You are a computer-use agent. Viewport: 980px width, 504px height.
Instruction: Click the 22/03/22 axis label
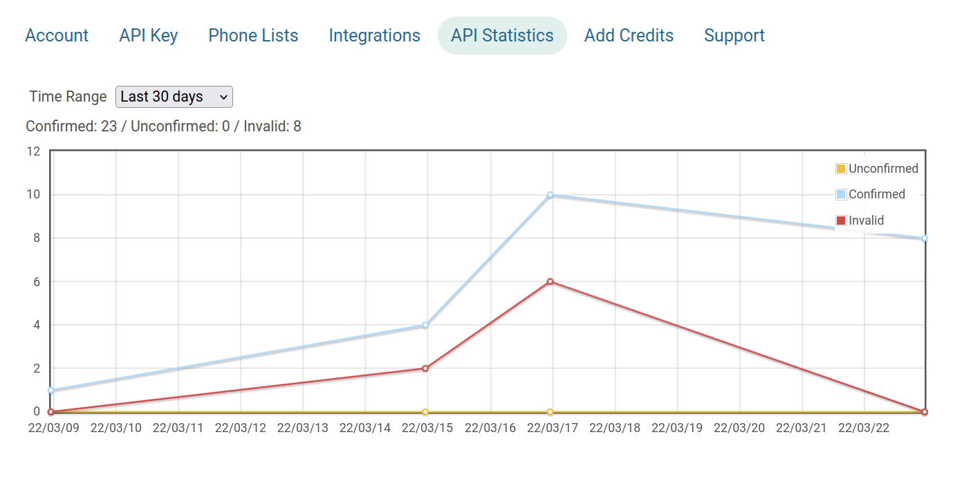[864, 428]
